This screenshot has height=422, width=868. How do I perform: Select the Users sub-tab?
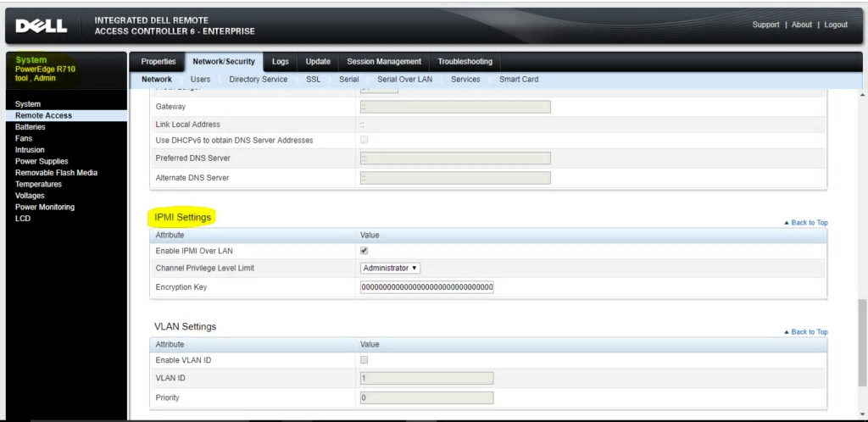[x=201, y=80]
